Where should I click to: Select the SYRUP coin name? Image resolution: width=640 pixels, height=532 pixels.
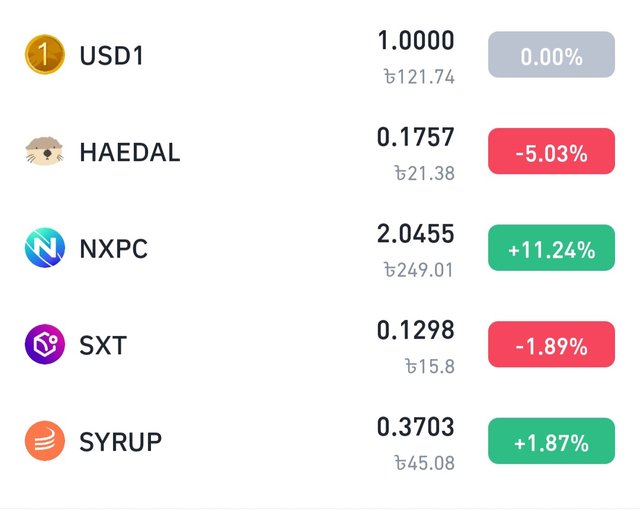(121, 442)
